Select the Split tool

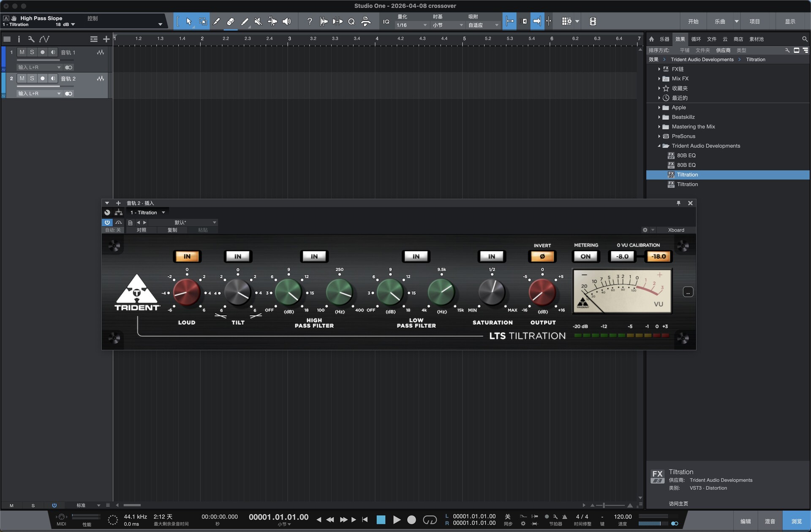(x=217, y=21)
